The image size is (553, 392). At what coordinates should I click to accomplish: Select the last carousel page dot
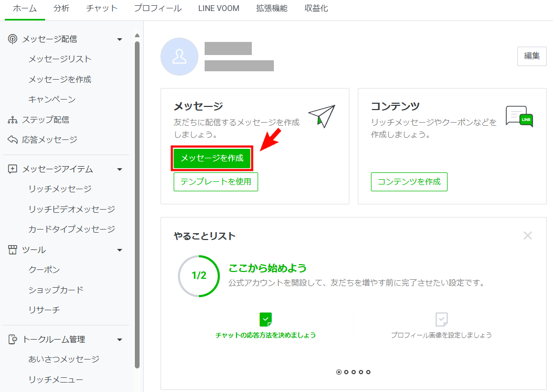point(368,372)
